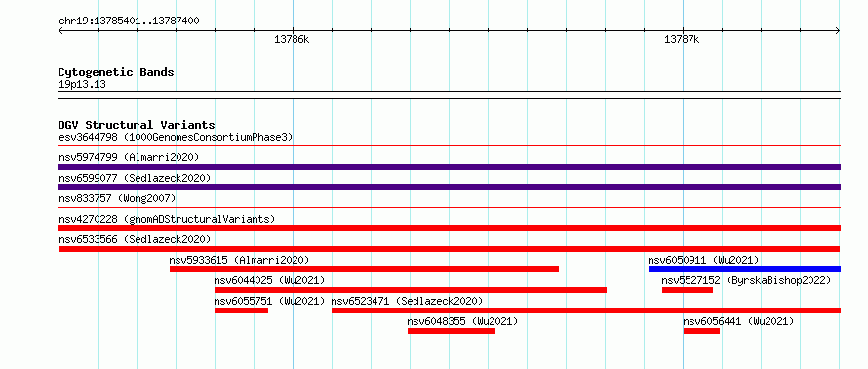868x369 pixels.
Task: Select the thin red esv3644798 variant line
Action: (x=450, y=146)
